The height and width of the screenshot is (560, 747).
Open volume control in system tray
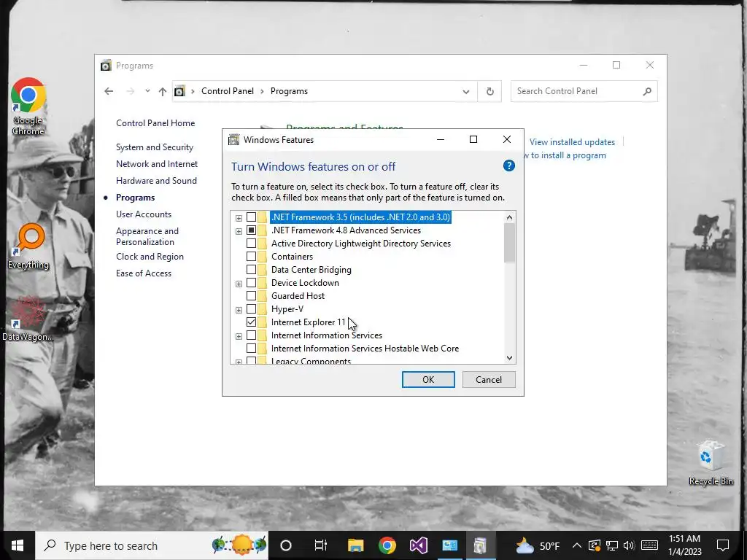629,545
